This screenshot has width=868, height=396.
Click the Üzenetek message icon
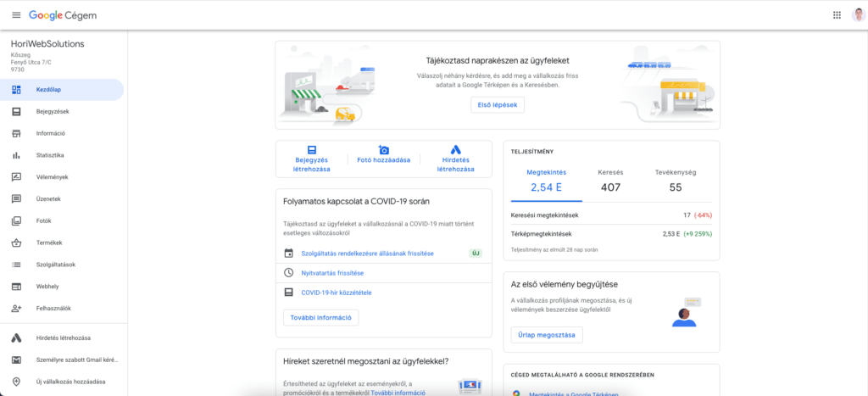(x=17, y=198)
